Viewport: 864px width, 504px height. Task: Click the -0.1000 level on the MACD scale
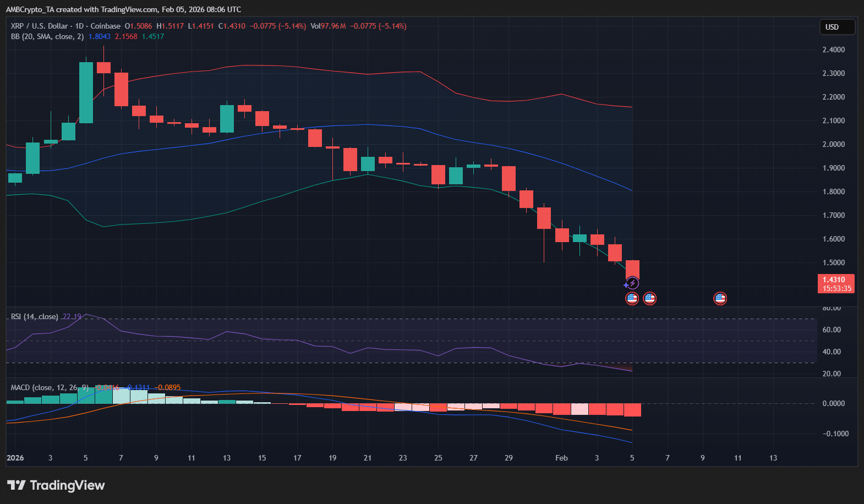(835, 434)
